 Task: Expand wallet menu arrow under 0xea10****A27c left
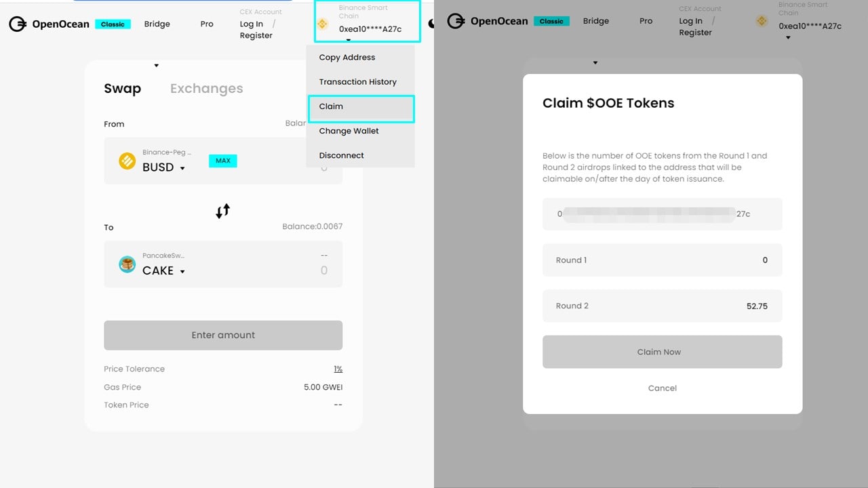coord(349,39)
